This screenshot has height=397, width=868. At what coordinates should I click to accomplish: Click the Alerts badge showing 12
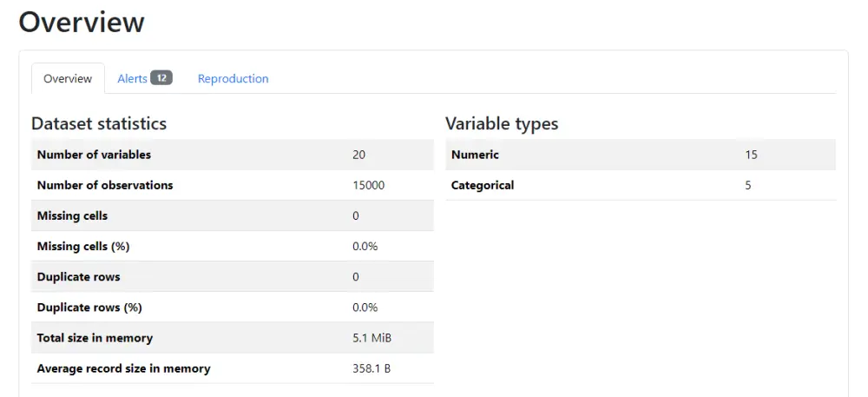(161, 78)
